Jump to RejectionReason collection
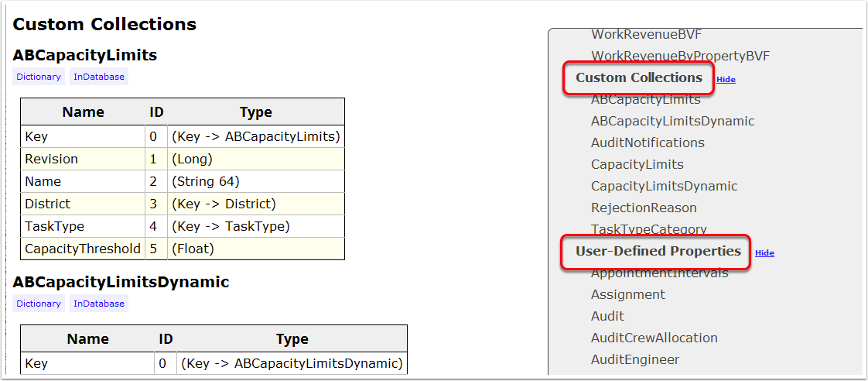 tap(644, 208)
